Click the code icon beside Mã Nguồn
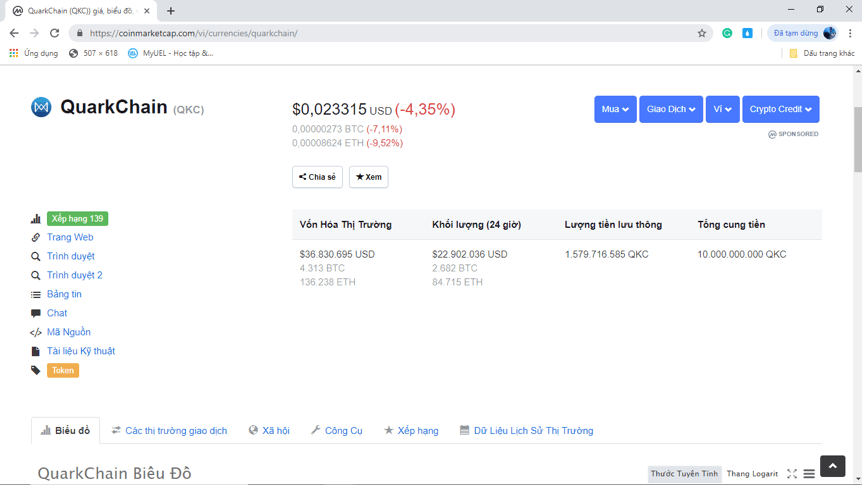 (x=36, y=332)
